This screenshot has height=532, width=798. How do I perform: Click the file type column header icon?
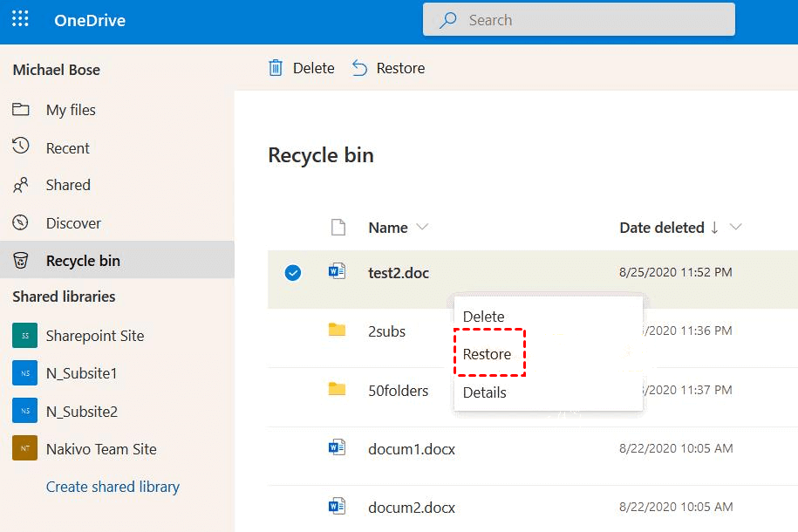pos(338,227)
